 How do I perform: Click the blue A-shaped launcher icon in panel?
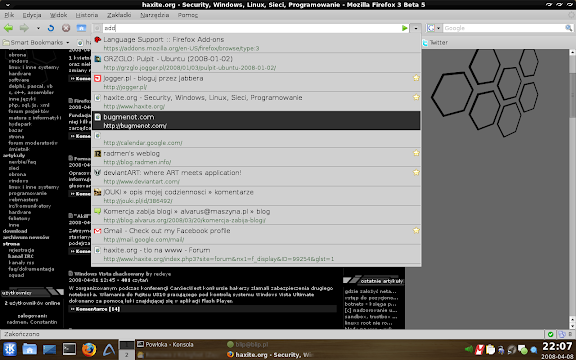pos(109,349)
